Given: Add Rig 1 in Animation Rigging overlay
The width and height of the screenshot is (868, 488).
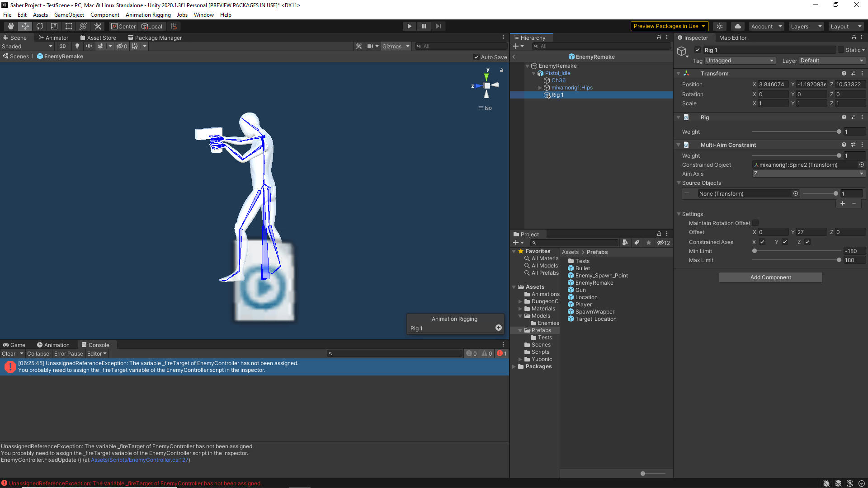Looking at the screenshot, I should point(499,328).
